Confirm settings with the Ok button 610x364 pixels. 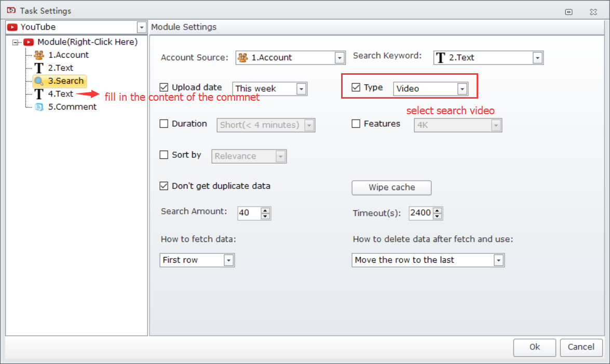pyautogui.click(x=534, y=347)
